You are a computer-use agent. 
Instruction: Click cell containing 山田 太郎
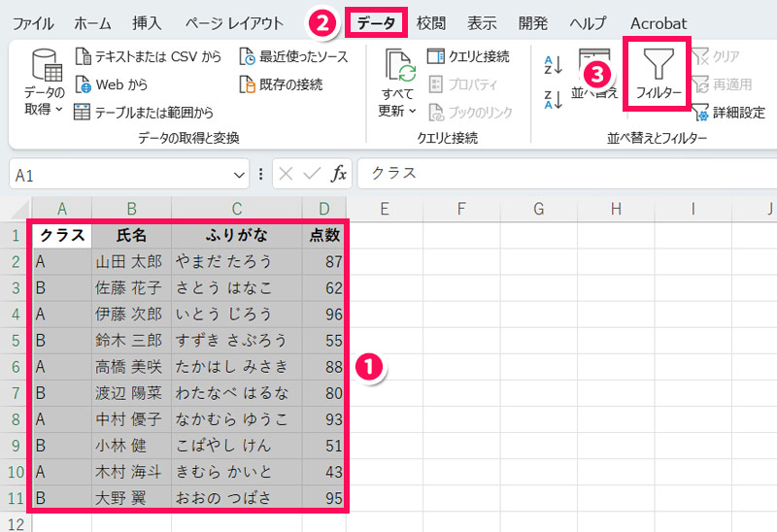[132, 261]
